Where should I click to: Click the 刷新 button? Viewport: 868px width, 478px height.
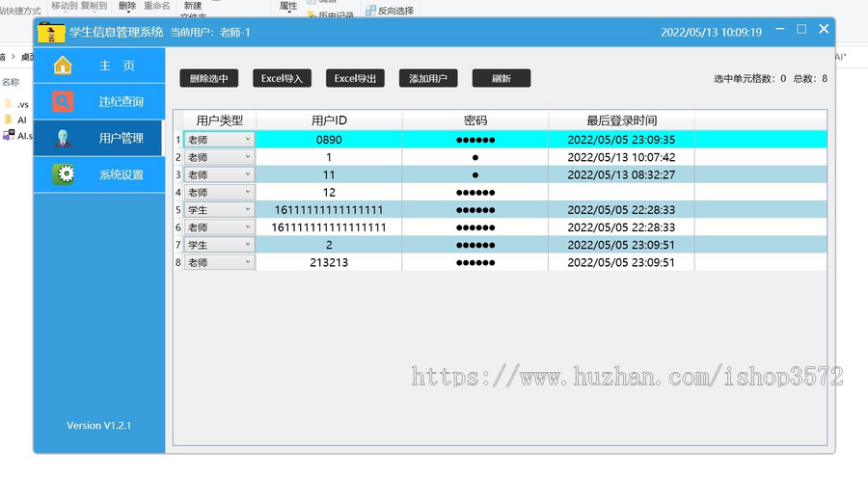coord(501,79)
